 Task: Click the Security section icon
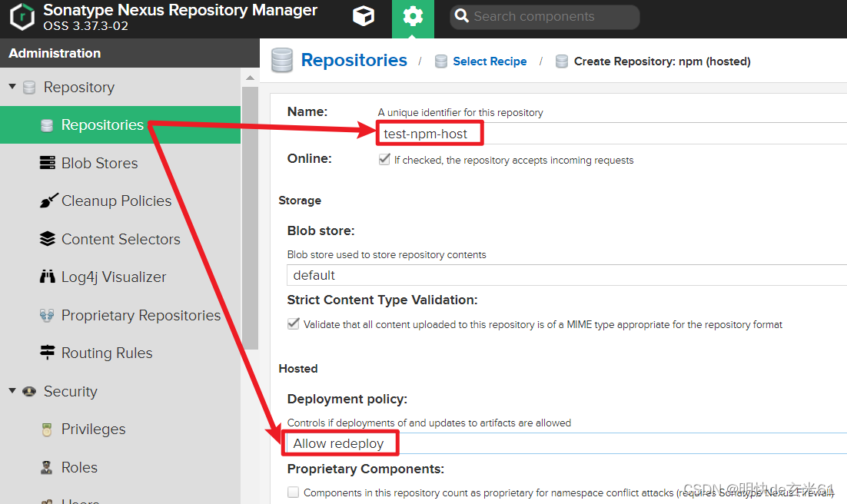point(29,391)
